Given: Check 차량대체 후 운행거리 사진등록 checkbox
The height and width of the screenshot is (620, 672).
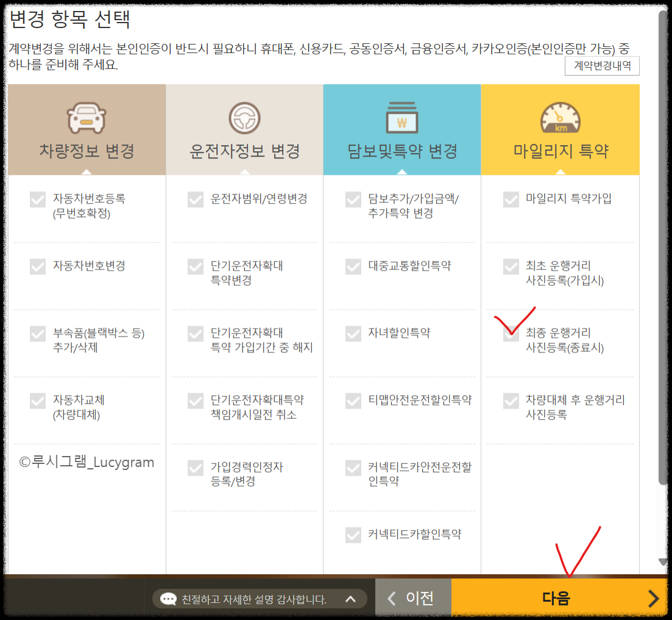Looking at the screenshot, I should (x=511, y=401).
